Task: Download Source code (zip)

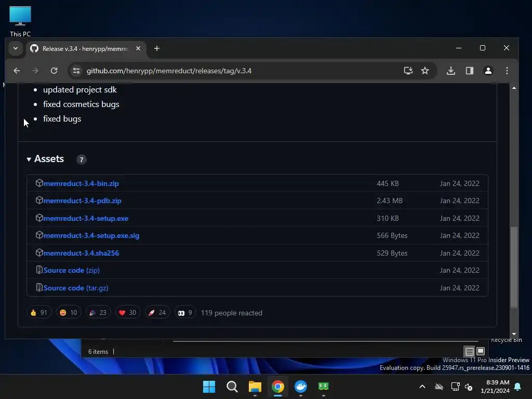Action: coord(72,270)
